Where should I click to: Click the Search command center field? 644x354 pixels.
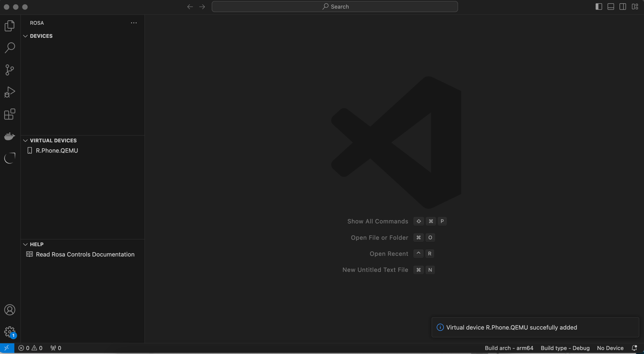335,7
